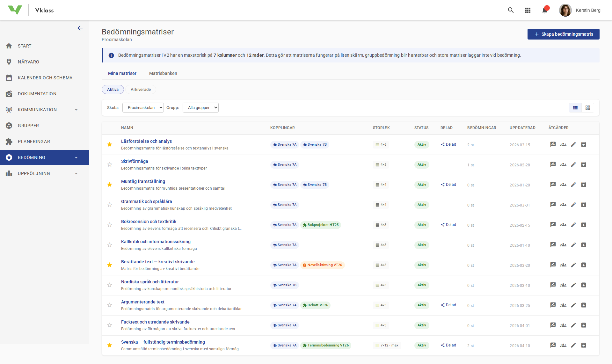Click assess icon for Argumenterande text
This screenshot has width=612, height=364.
pos(553,305)
